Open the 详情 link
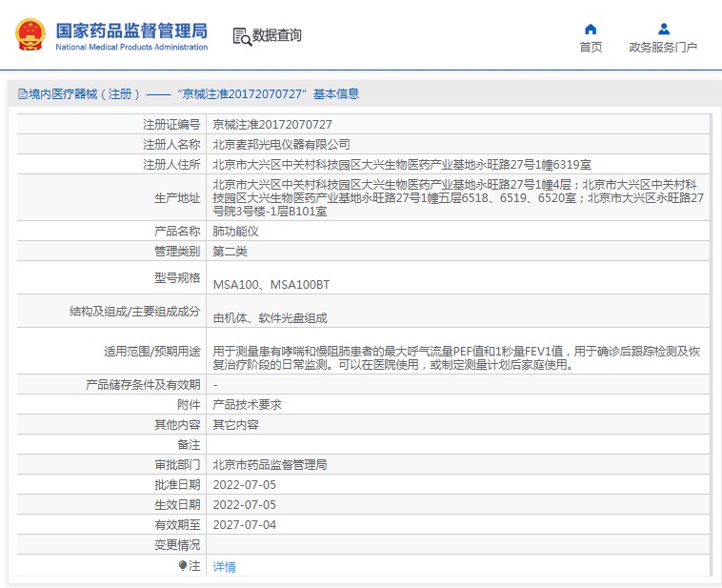This screenshot has height=588, width=722. click(224, 566)
